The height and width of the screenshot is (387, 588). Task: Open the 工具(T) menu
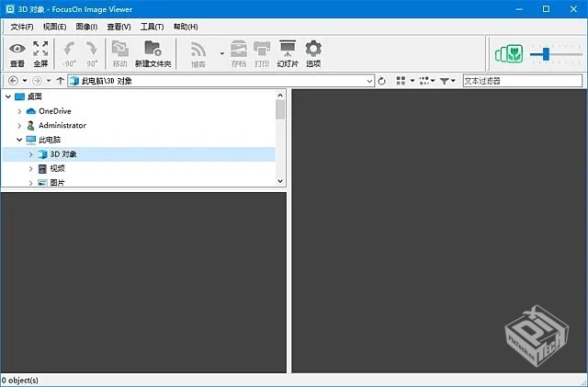tap(152, 27)
